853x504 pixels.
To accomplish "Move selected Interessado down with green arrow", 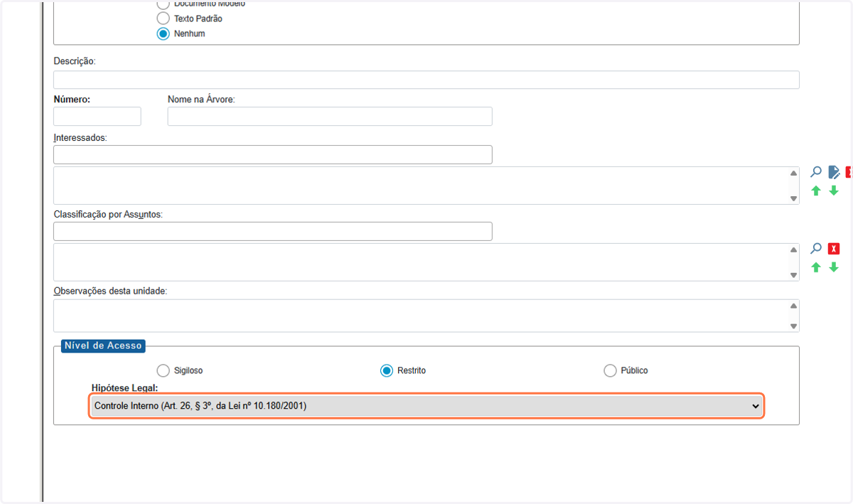I will (834, 191).
